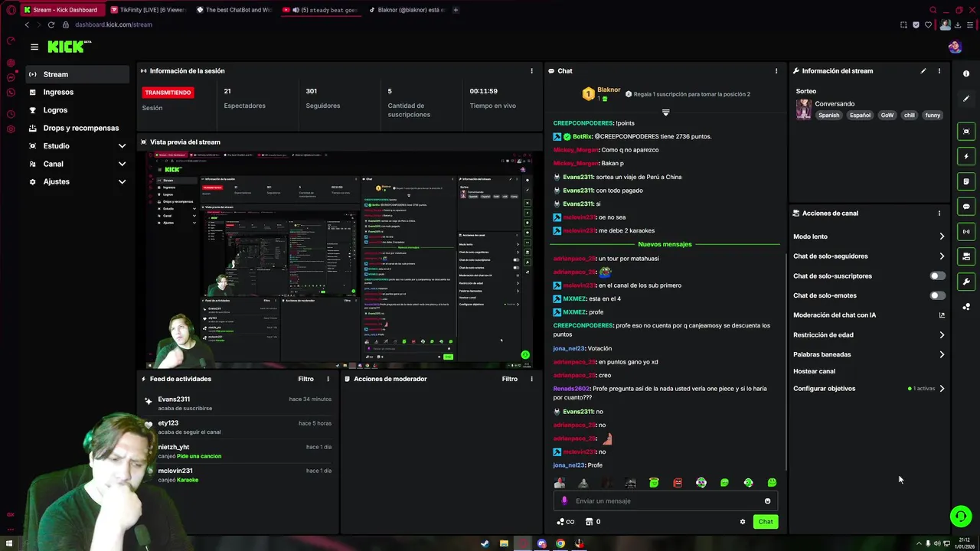Click the pencil icon in right rail
This screenshot has height=551, width=980.
click(966, 99)
